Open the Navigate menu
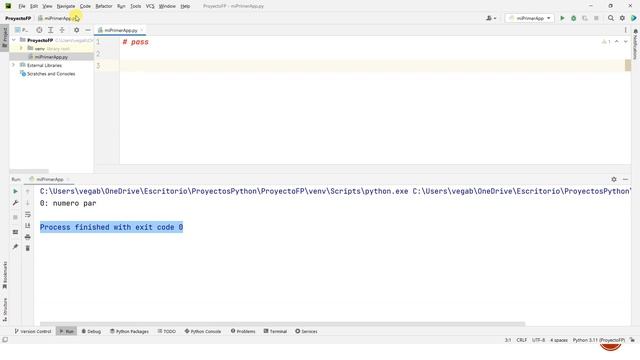Viewport: 640px width, 360px height. tap(66, 6)
